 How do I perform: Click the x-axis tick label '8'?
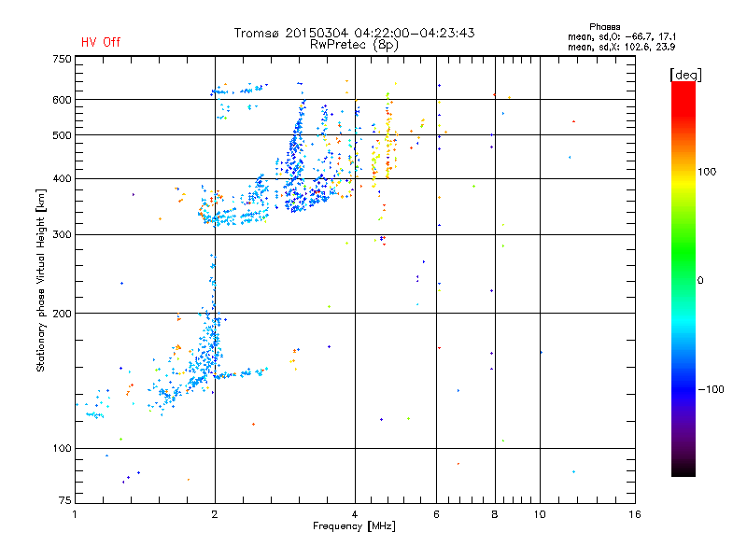(495, 514)
